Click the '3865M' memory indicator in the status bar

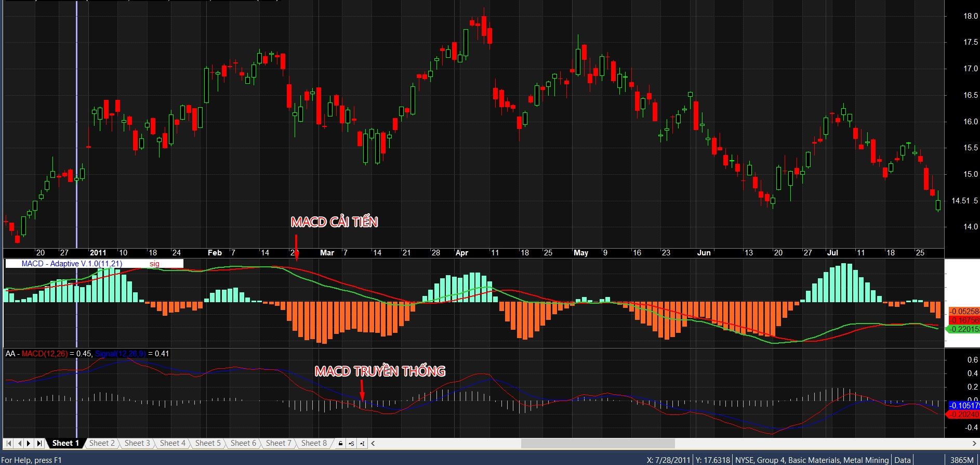962,460
